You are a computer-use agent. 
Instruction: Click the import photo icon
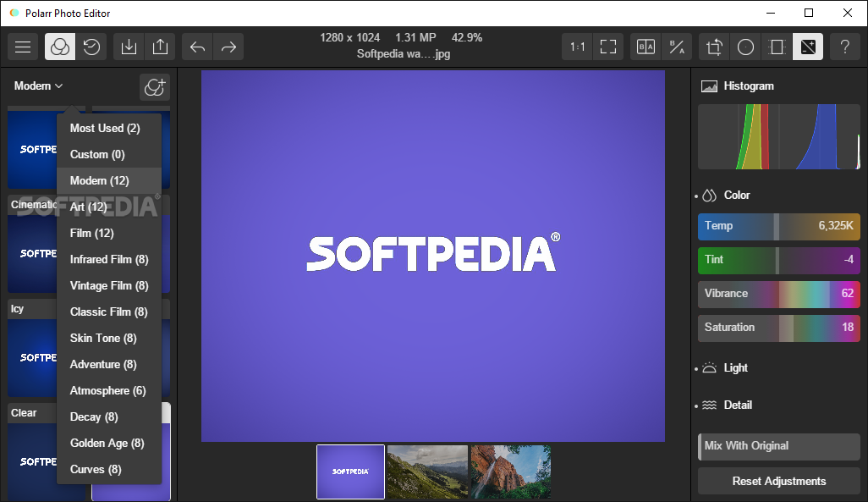[129, 47]
